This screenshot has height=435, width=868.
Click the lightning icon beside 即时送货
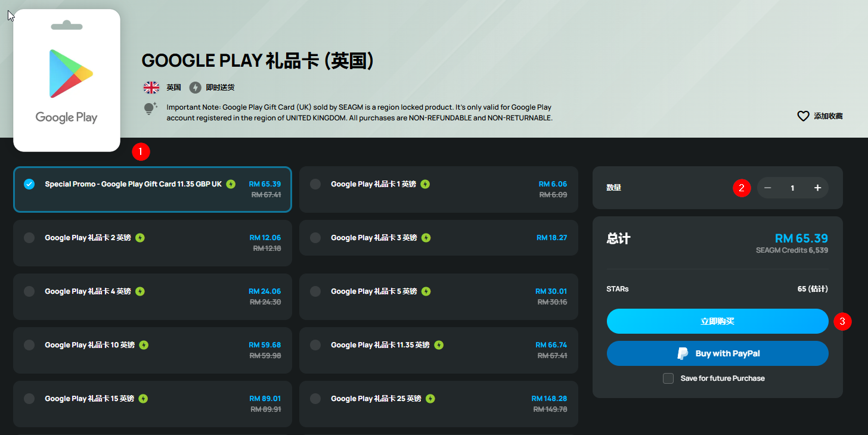(195, 88)
